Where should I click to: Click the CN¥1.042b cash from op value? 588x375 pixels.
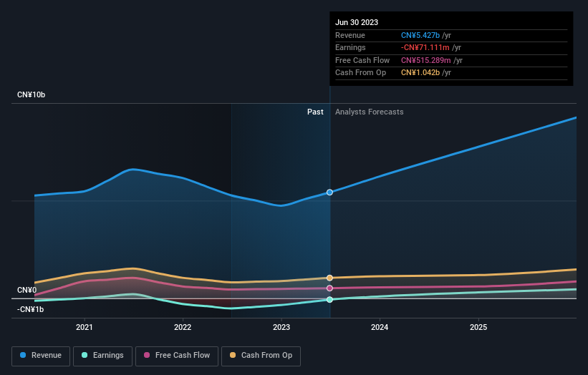[420, 73]
